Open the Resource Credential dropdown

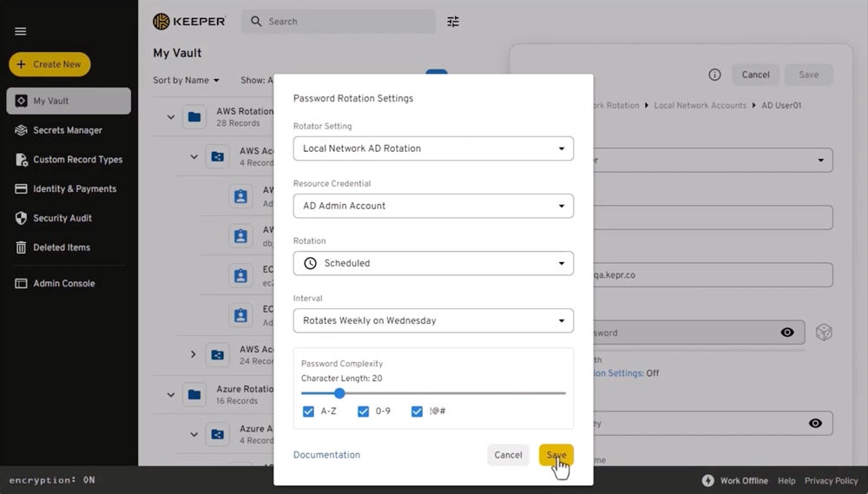(x=433, y=206)
